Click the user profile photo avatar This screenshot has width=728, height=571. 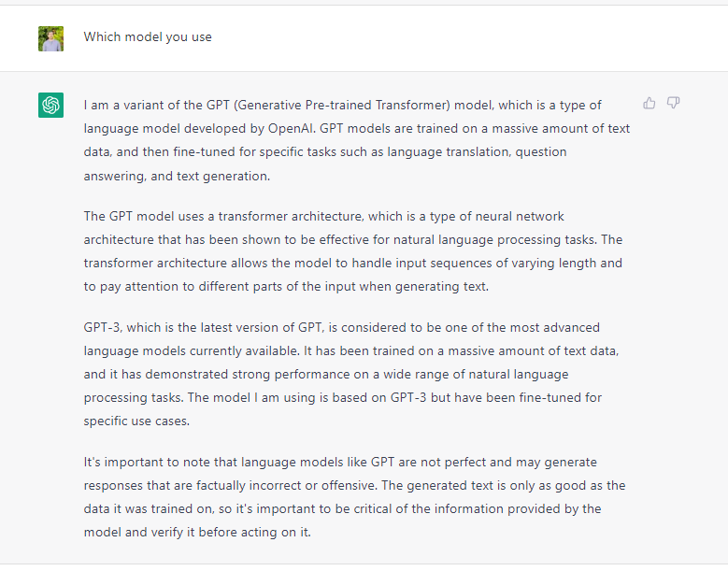coord(50,38)
